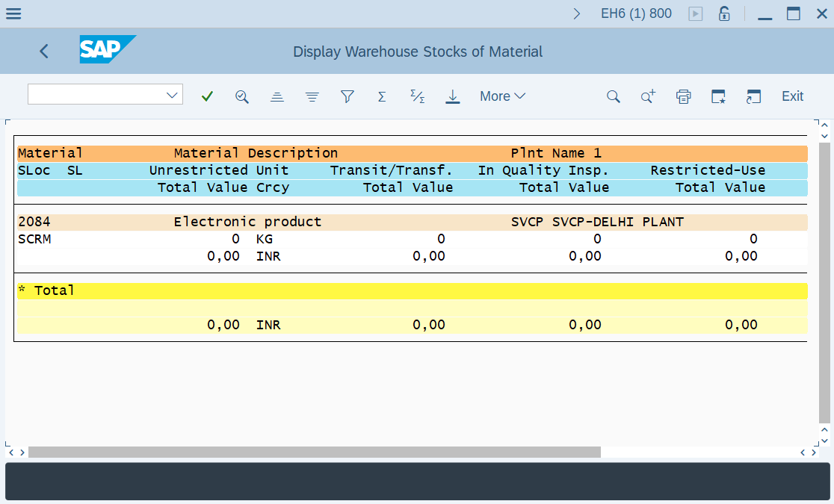Image resolution: width=834 pixels, height=504 pixels.
Task: Open the transaction command field dropdown
Action: click(x=173, y=95)
